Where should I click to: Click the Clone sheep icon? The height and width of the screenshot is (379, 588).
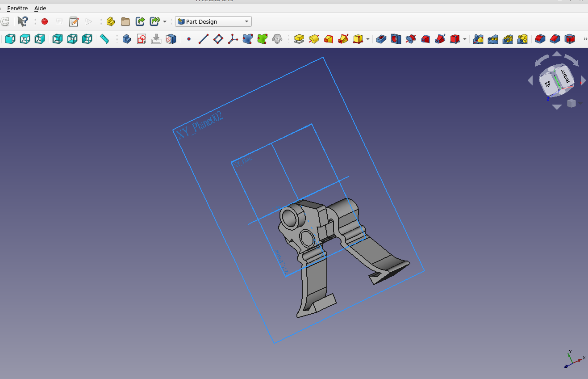[277, 39]
